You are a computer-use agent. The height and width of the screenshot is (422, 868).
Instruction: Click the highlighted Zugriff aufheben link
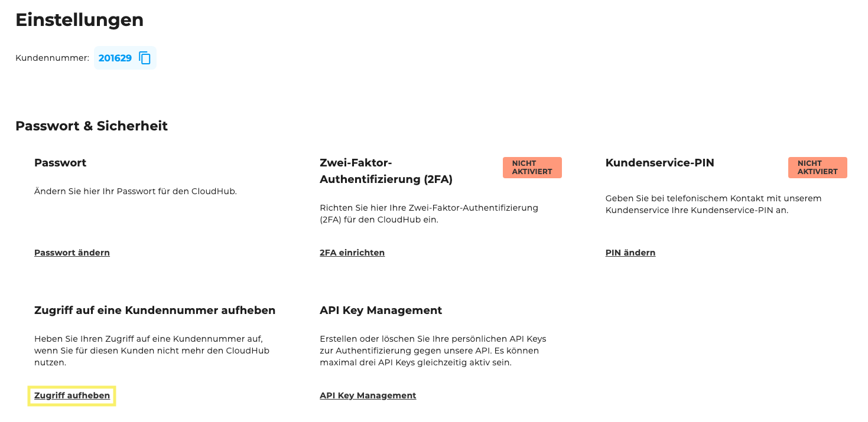click(71, 395)
